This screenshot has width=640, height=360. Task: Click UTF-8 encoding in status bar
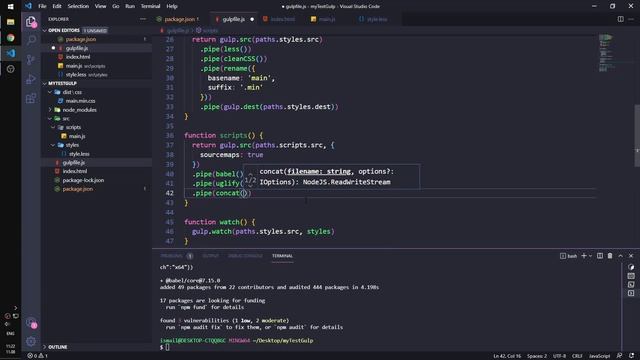[x=559, y=356]
